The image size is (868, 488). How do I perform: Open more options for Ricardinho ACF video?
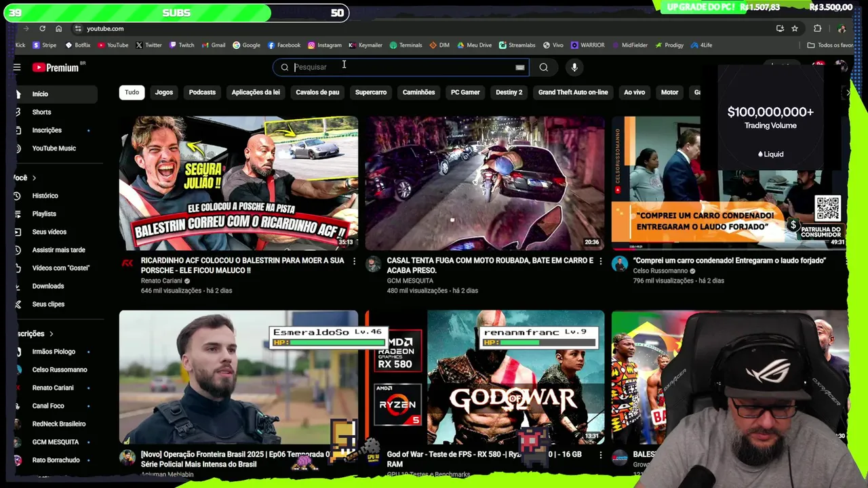[354, 261]
